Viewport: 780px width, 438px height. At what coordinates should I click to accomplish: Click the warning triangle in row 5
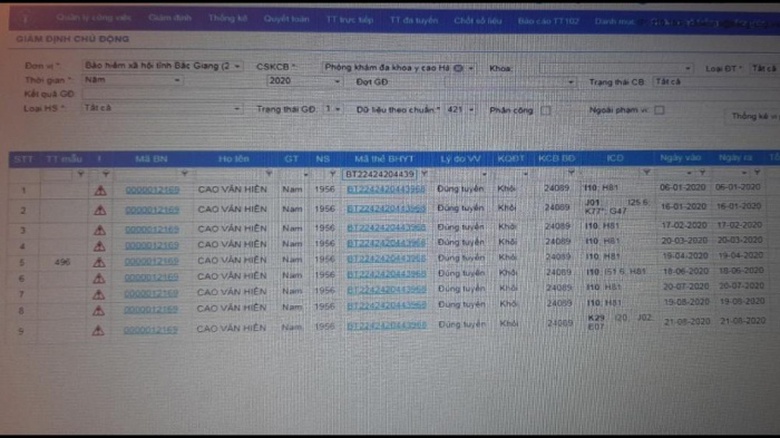click(99, 262)
